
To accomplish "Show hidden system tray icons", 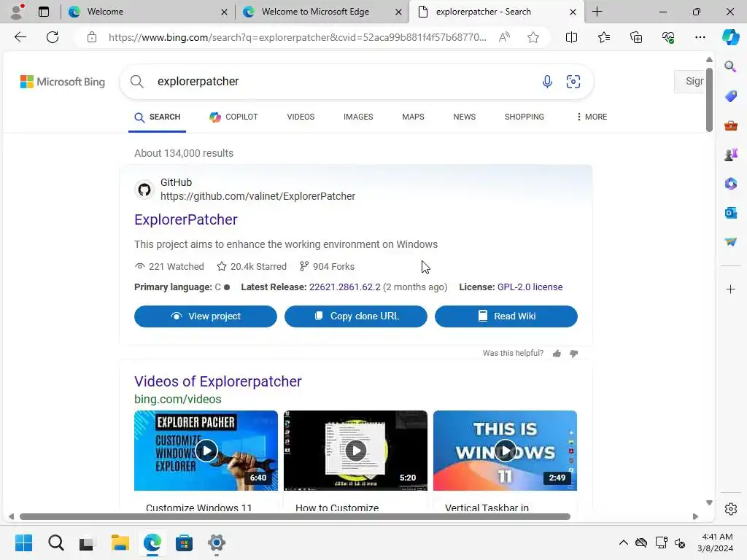I will click(623, 542).
